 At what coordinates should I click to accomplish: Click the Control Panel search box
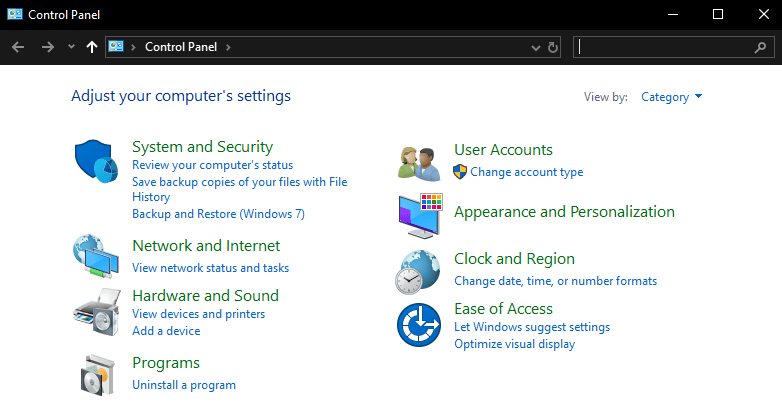pos(664,47)
